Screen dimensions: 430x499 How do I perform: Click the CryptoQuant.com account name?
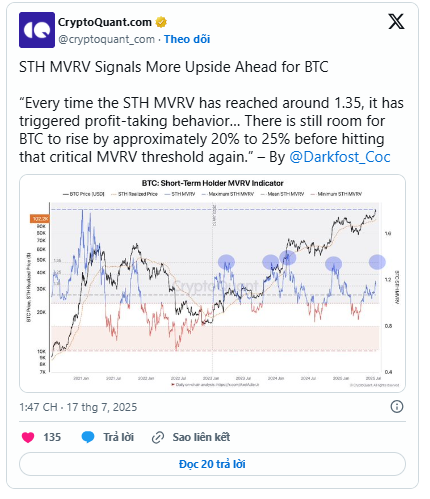(105, 22)
